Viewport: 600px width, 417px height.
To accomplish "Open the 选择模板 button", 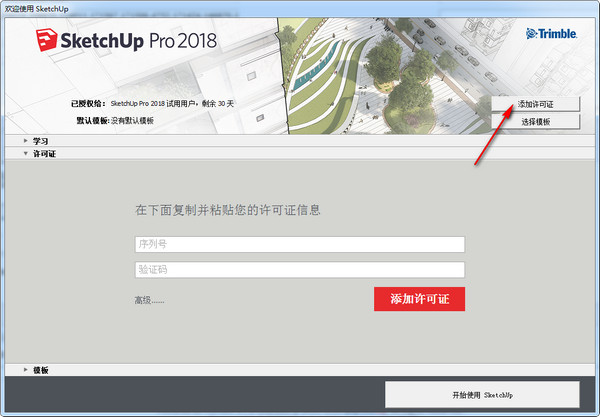I will tap(535, 122).
